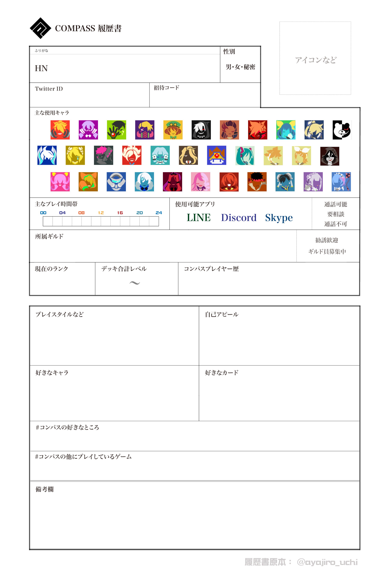Click the アイコンなど image placeholder

click(x=315, y=58)
